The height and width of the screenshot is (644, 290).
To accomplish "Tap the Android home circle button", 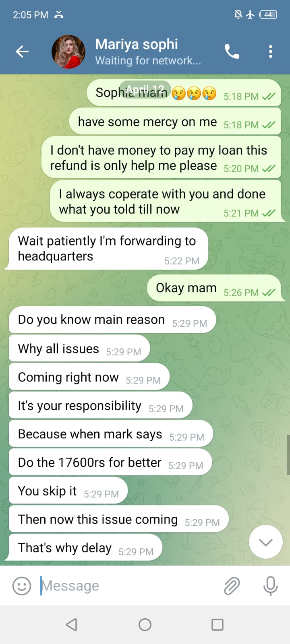I will pos(145,625).
